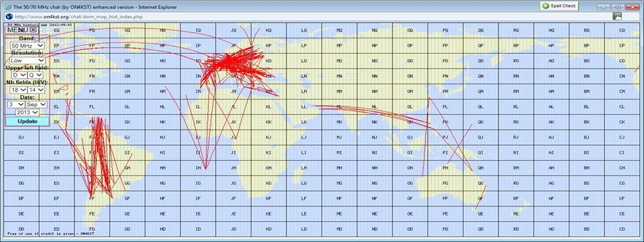The width and height of the screenshot is (644, 242).
Task: Open the vertical fields 14 dropdown
Action: tap(36, 89)
